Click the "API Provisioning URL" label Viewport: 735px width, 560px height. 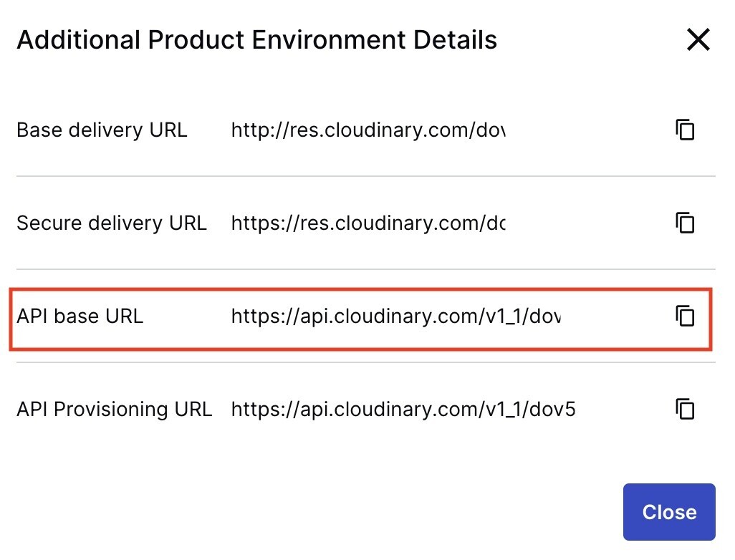[115, 409]
